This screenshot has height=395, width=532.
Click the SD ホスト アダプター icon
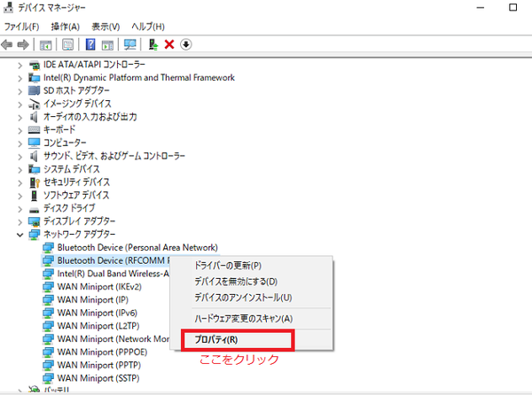(35, 90)
